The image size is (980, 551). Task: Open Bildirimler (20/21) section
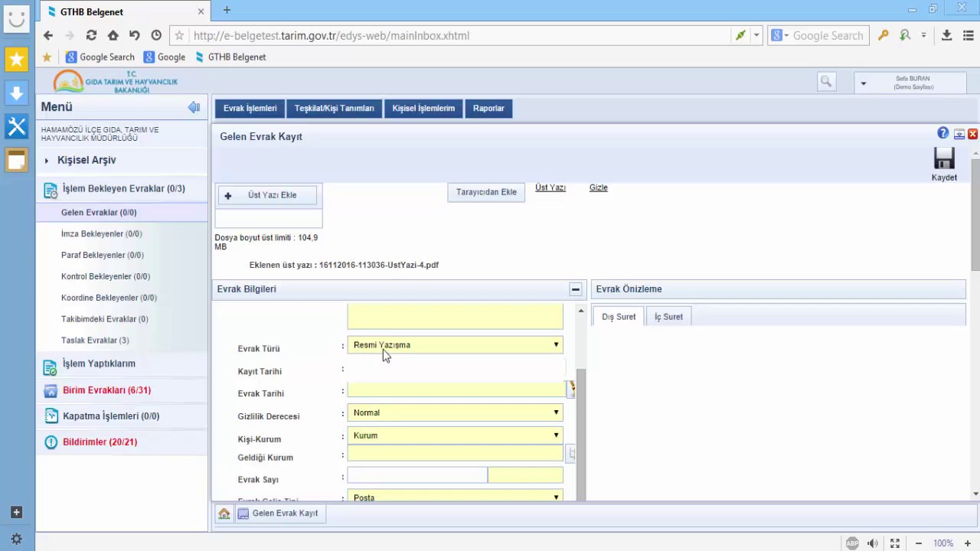100,442
